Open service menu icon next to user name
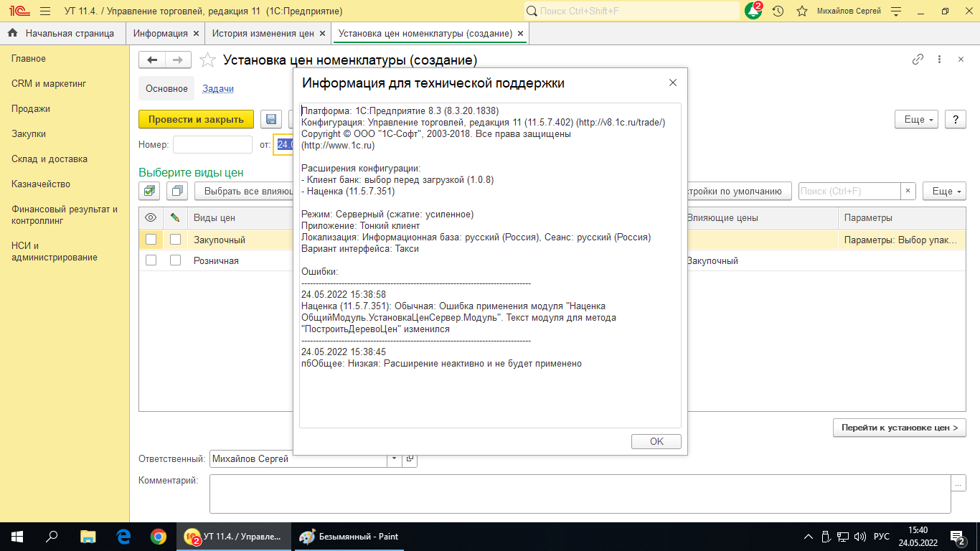The width and height of the screenshot is (980, 551). [x=895, y=11]
